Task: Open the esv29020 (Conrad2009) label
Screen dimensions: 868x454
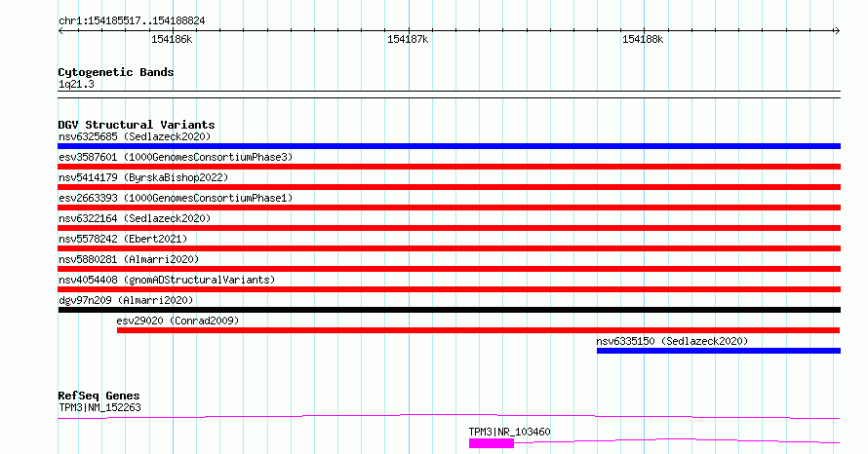Action: tap(178, 321)
